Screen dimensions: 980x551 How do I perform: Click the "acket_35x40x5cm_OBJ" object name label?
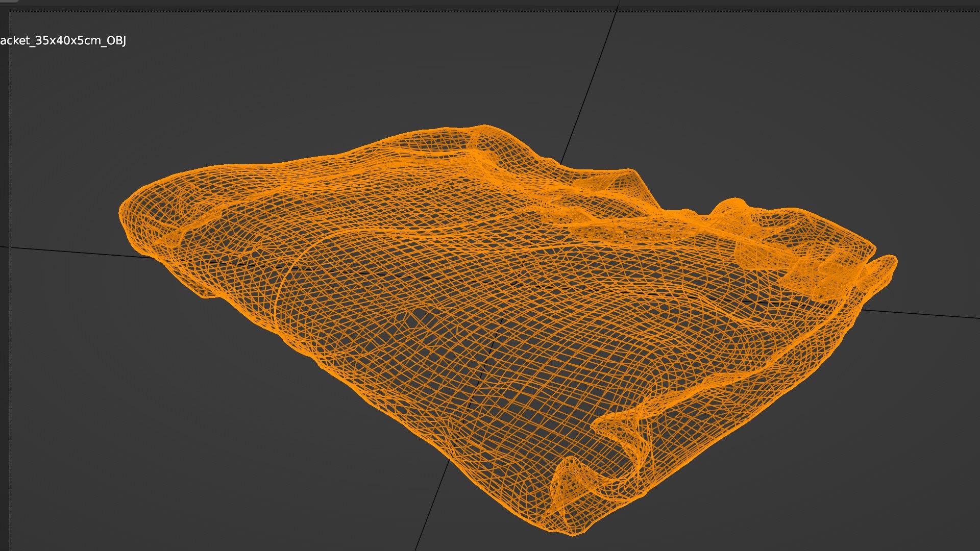(x=63, y=41)
